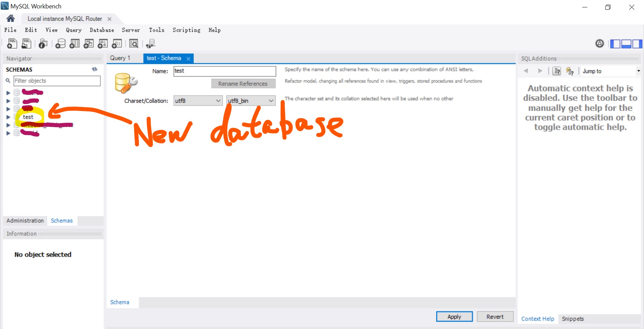This screenshot has height=329, width=644.
Task: Switch to the Schemas navigator tab
Action: pyautogui.click(x=62, y=220)
